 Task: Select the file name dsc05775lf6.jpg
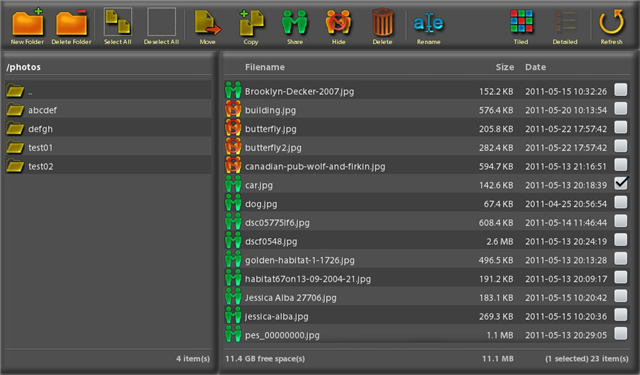coord(277,222)
